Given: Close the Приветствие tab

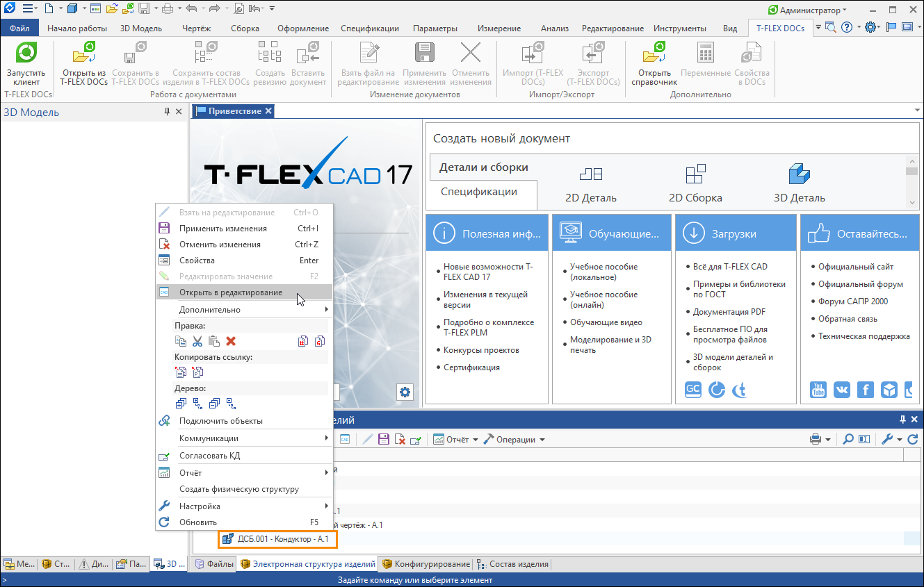Looking at the screenshot, I should [x=268, y=111].
